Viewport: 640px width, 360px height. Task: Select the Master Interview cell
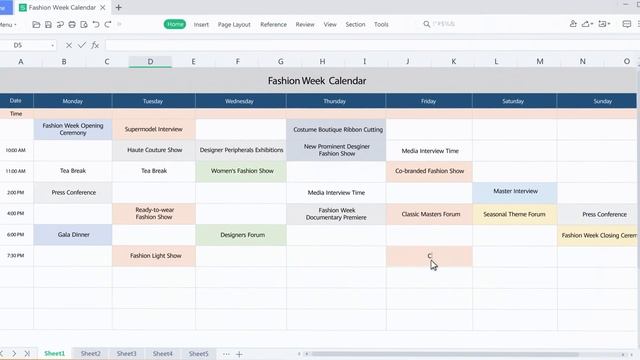tap(515, 193)
